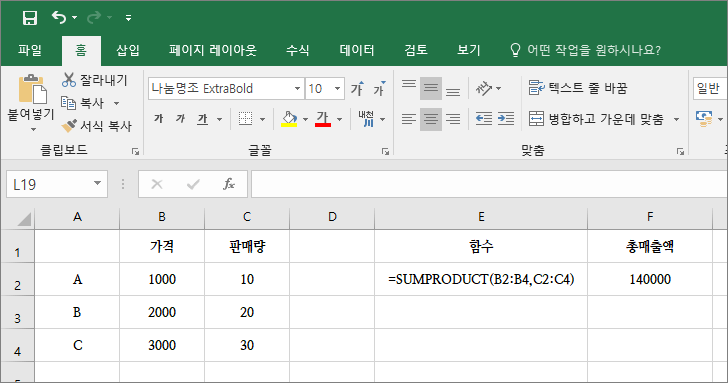Open the borders dropdown arrow
The width and height of the screenshot is (728, 383).
(x=263, y=120)
